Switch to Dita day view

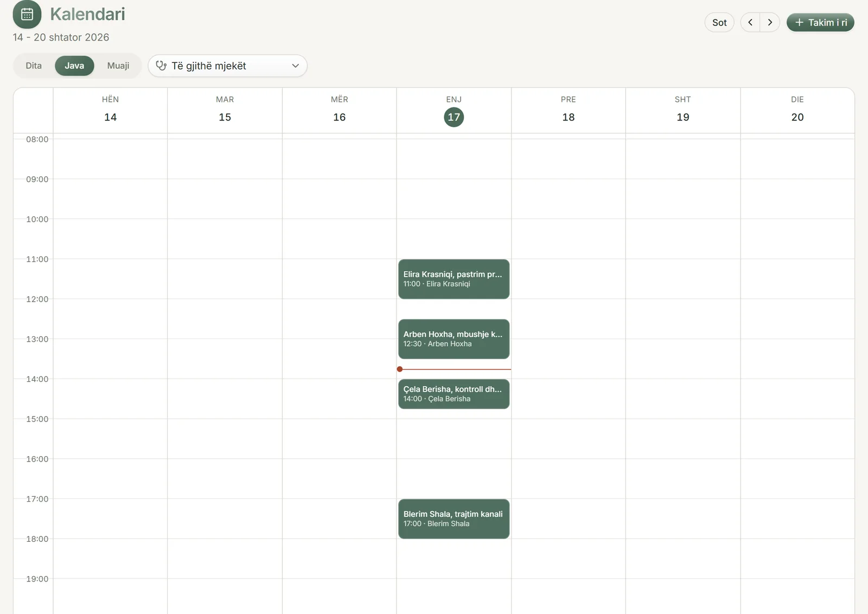pos(34,66)
